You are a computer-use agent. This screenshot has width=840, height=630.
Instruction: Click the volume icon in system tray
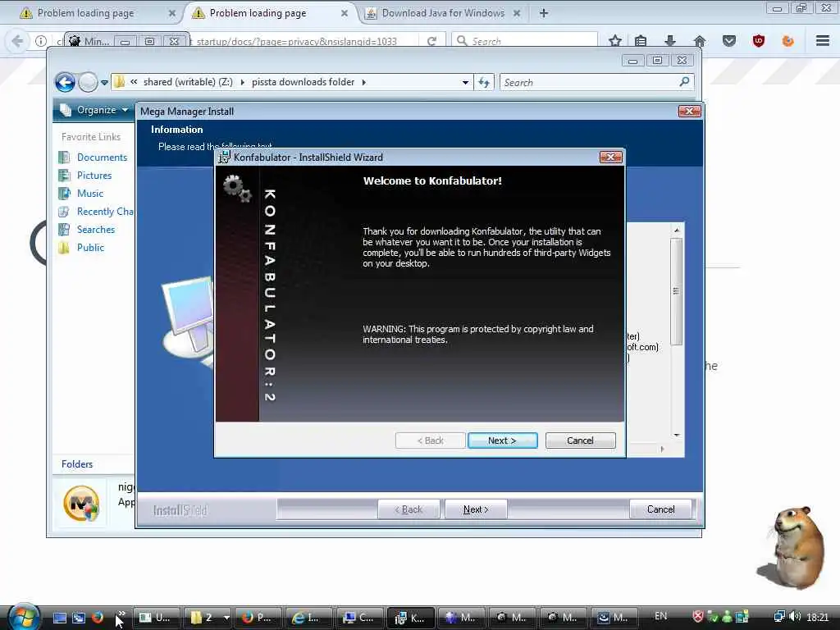click(795, 617)
